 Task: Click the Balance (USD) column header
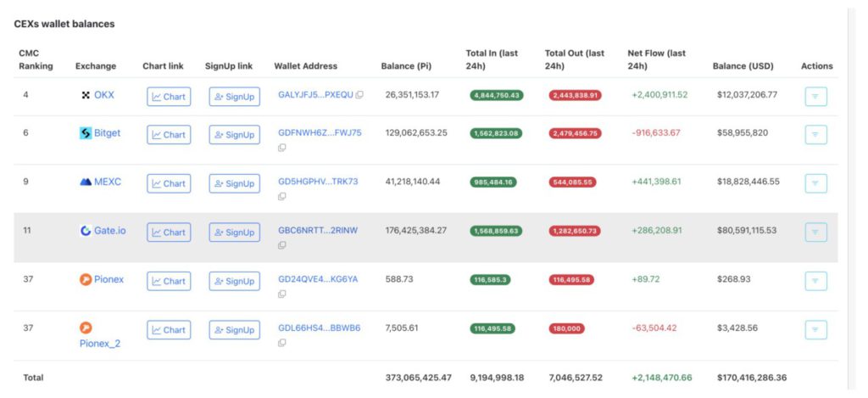[743, 66]
